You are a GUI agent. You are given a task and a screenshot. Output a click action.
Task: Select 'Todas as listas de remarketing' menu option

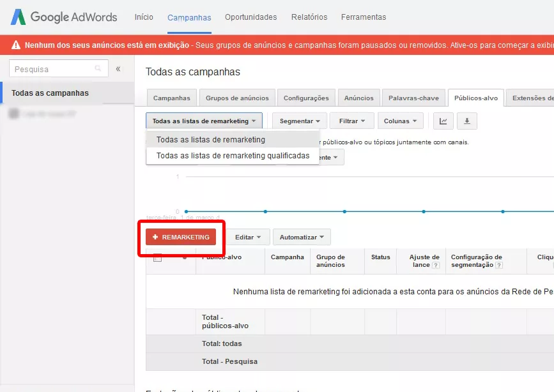tap(233, 139)
